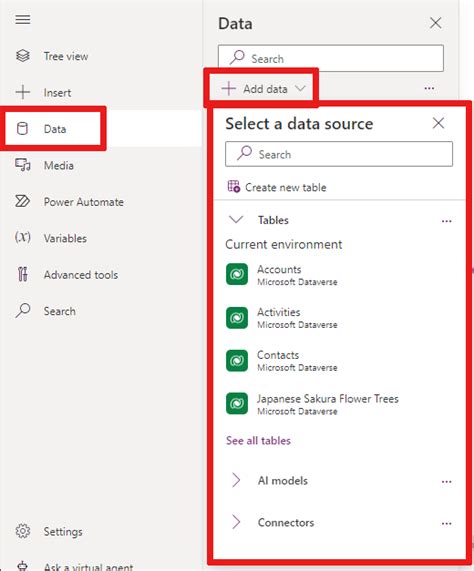Open Settings in the sidebar
The height and width of the screenshot is (571, 474).
pyautogui.click(x=63, y=532)
